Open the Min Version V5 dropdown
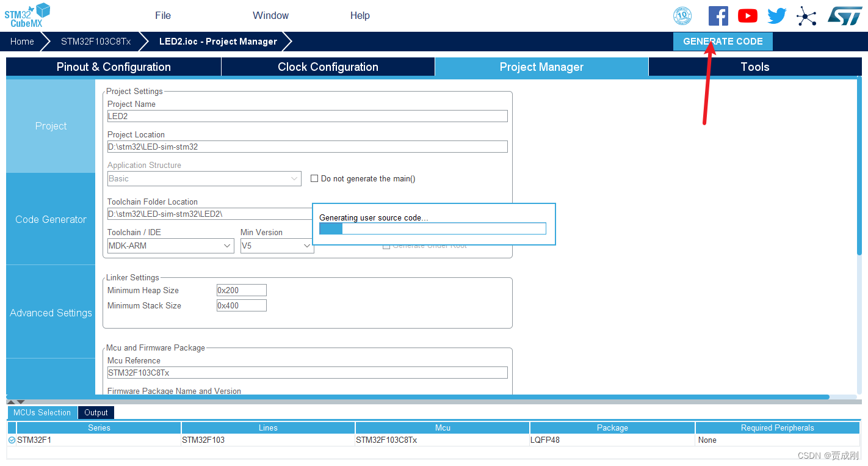Screen dimensions: 868x466 click(x=277, y=246)
